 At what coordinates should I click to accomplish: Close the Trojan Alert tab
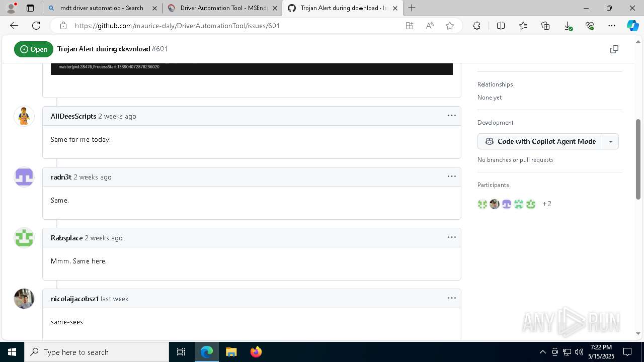click(x=395, y=8)
